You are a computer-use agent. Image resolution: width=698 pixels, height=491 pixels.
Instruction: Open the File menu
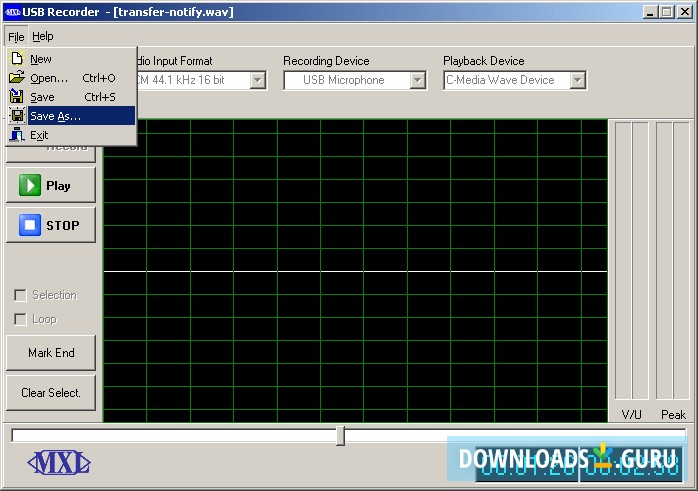point(16,37)
